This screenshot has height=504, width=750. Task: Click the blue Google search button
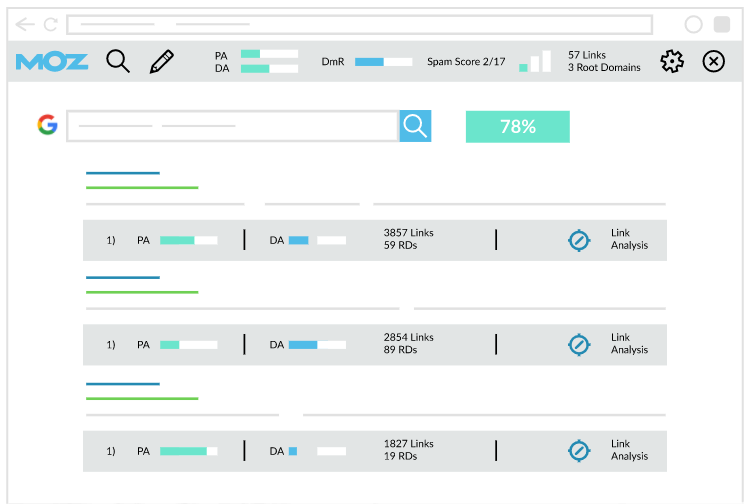coord(415,126)
